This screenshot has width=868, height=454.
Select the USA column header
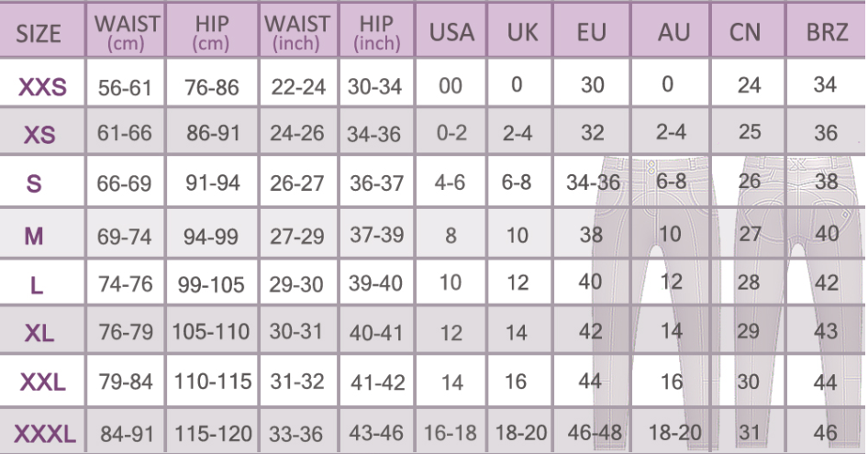point(451,33)
